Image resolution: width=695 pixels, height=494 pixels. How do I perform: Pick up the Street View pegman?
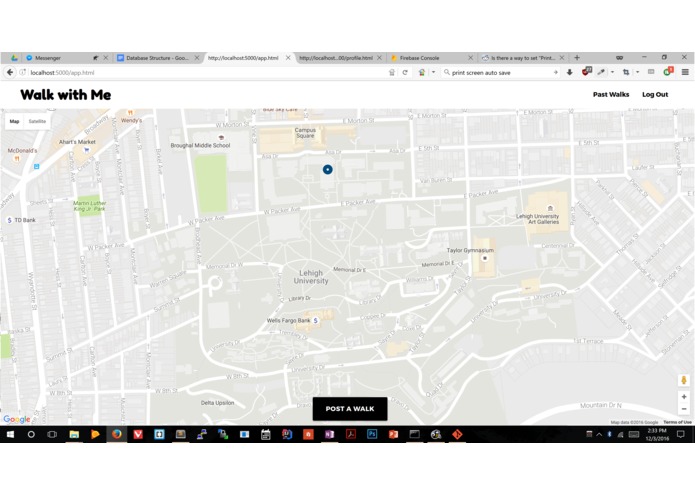684,380
